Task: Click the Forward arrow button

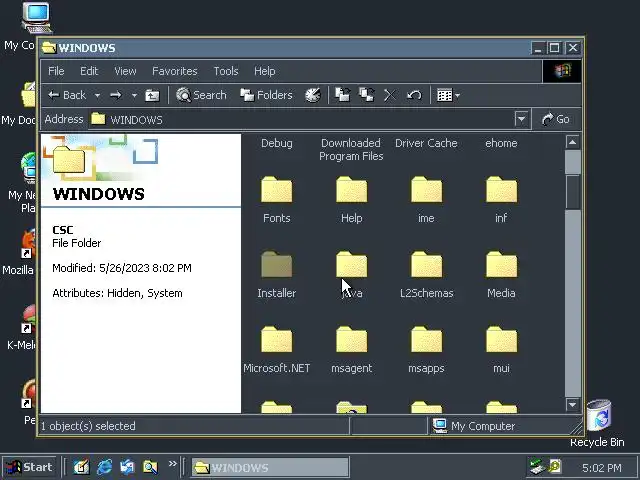Action: [x=116, y=96]
